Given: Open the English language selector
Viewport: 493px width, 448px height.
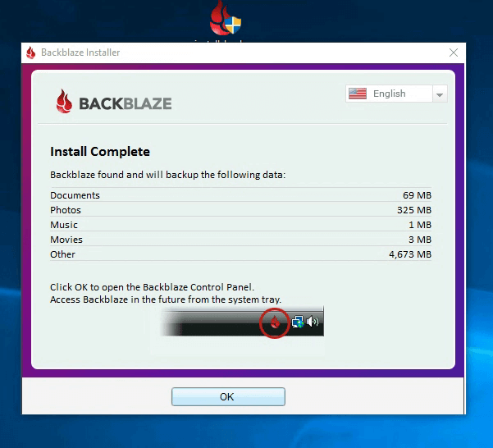Looking at the screenshot, I should (389, 94).
